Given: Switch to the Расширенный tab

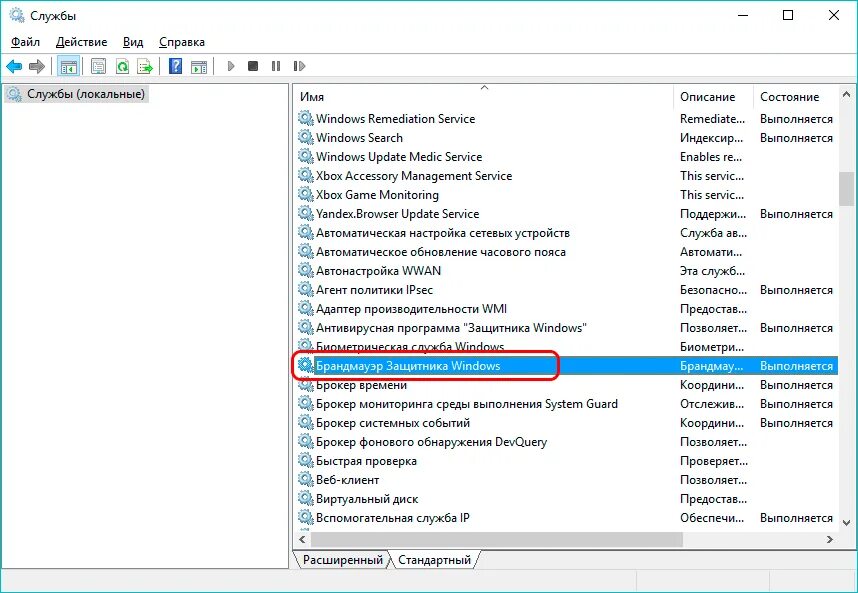Looking at the screenshot, I should point(343,560).
